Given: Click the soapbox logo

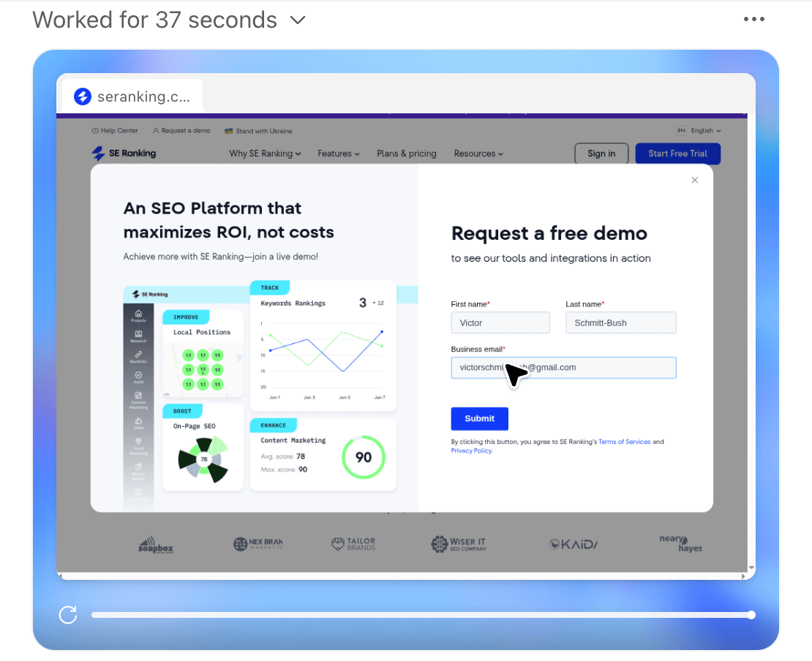Looking at the screenshot, I should pyautogui.click(x=155, y=545).
